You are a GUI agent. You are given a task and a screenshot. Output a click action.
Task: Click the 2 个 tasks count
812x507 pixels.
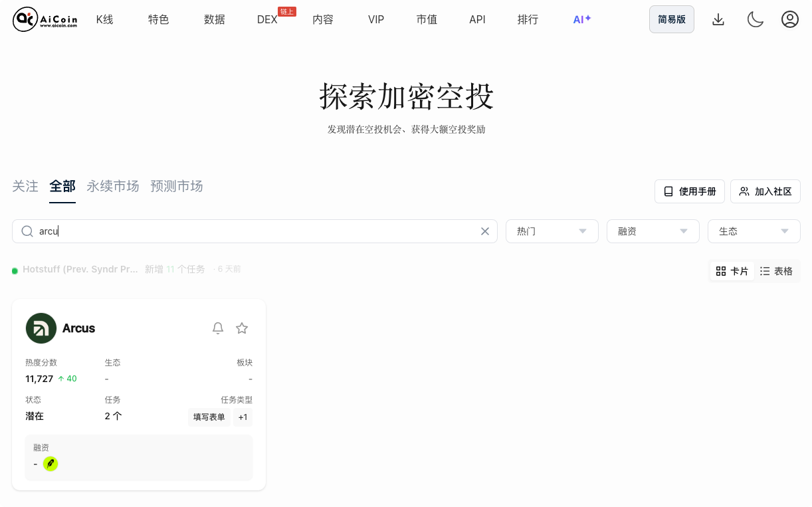tap(113, 416)
